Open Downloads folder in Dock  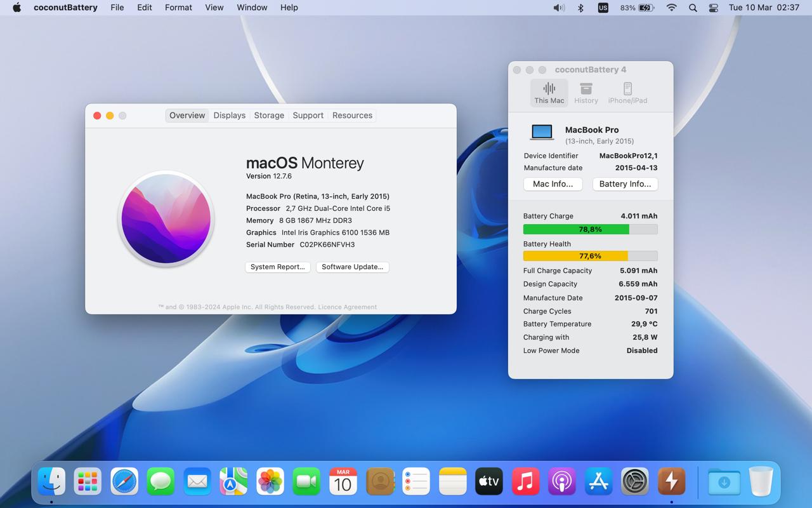tap(724, 481)
